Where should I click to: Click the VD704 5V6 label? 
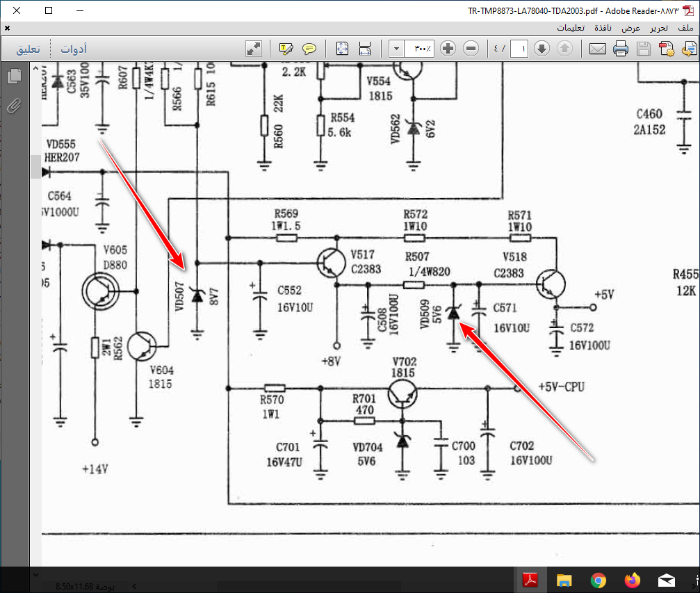368,454
